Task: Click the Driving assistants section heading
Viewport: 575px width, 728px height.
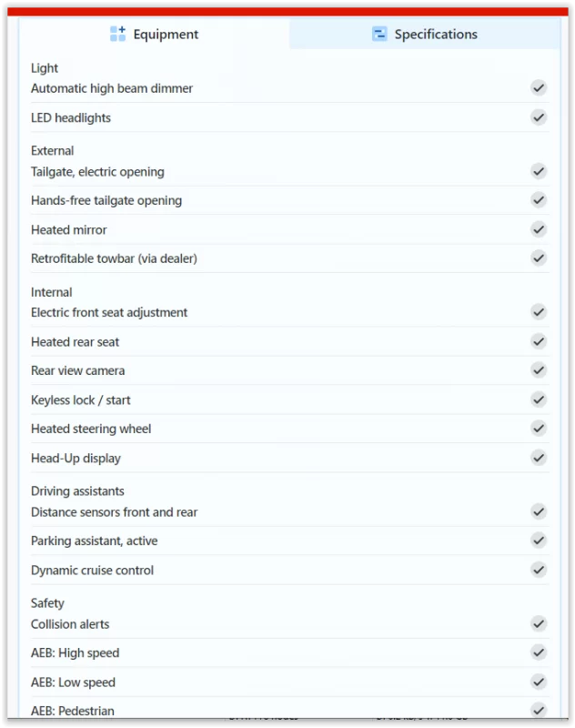Action: (x=77, y=491)
